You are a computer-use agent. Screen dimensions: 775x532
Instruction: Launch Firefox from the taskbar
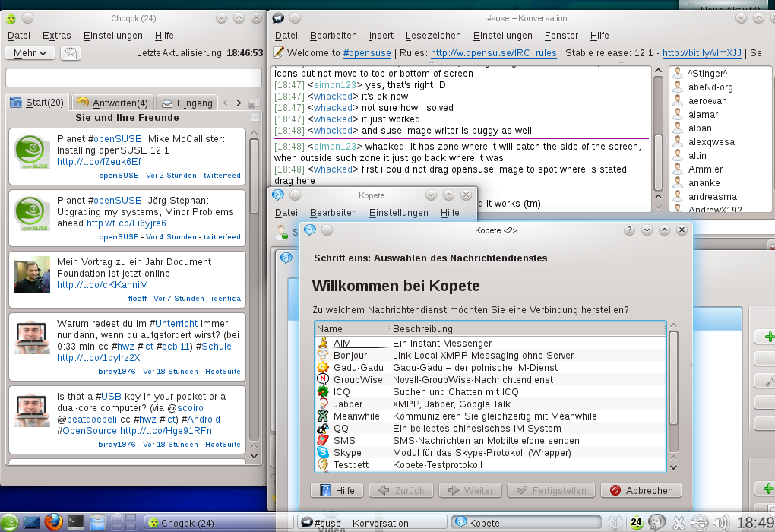(53, 522)
